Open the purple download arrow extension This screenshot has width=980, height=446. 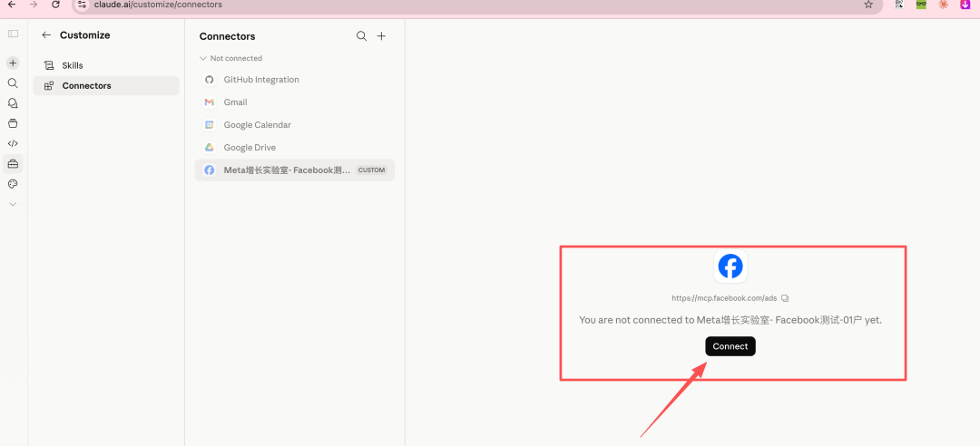pos(965,5)
